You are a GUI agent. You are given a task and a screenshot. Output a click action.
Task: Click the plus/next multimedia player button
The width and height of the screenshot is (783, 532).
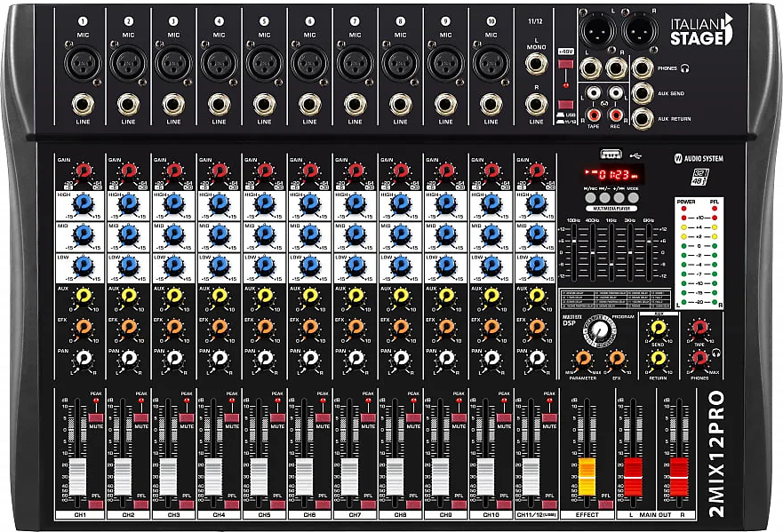pyautogui.click(x=619, y=198)
